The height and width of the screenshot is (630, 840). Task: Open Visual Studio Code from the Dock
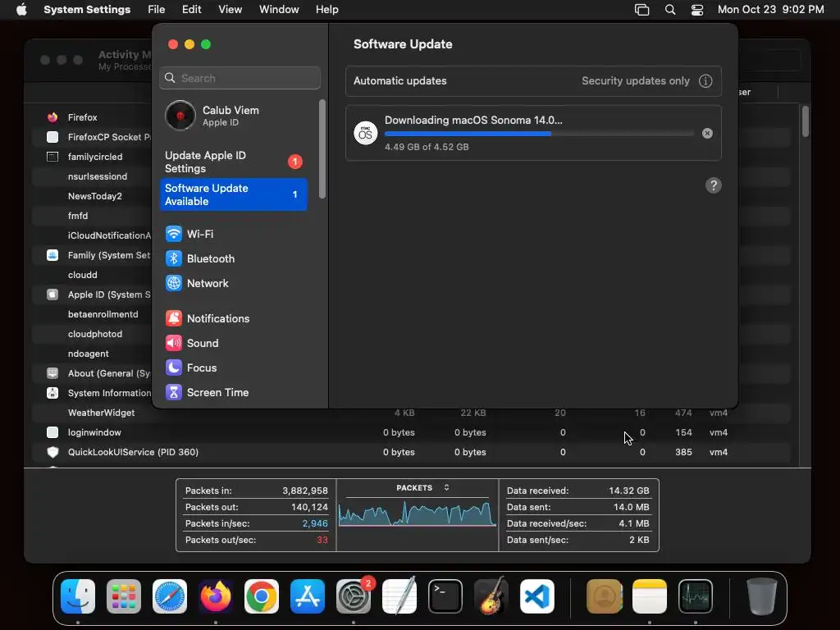[x=536, y=596]
